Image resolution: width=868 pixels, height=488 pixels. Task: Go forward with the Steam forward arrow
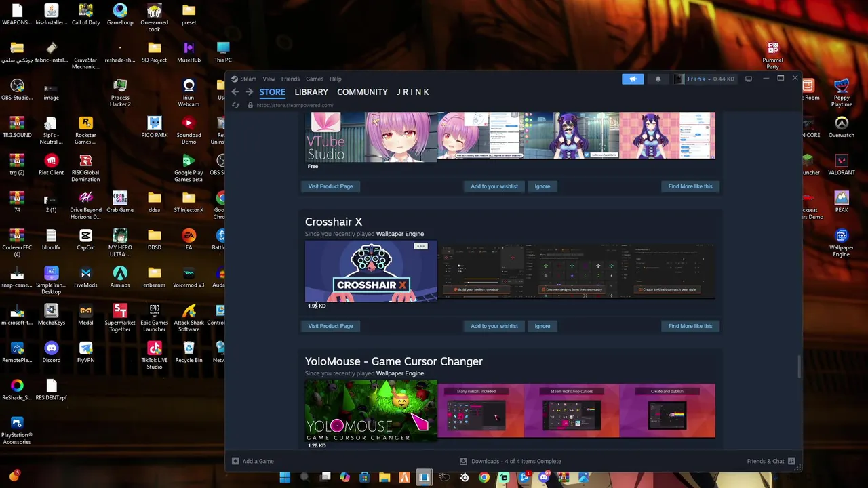pyautogui.click(x=249, y=92)
